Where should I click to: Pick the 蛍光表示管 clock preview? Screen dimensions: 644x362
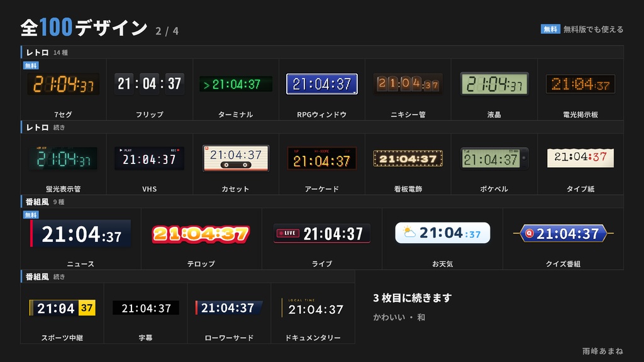click(64, 158)
